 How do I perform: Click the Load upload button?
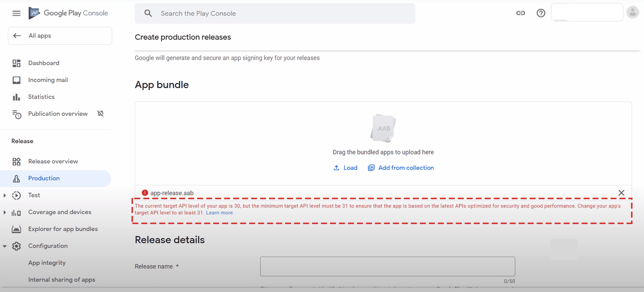coord(345,168)
